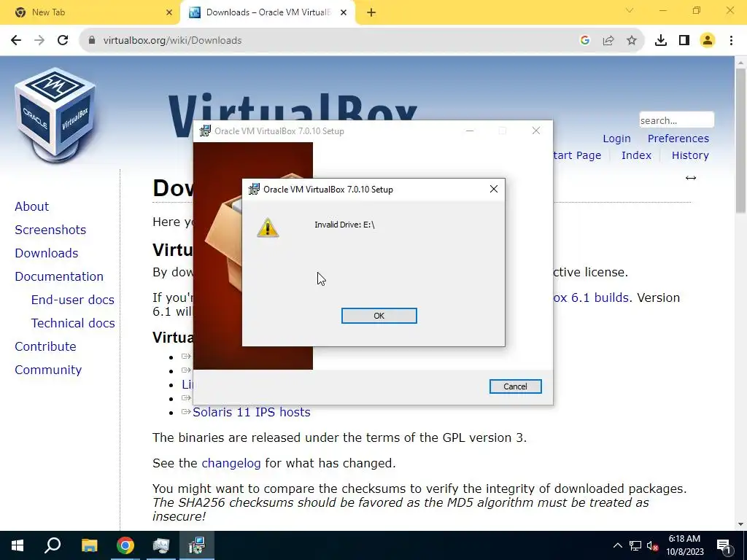This screenshot has height=560, width=747.
Task: Click network icon in system tray
Action: click(635, 545)
